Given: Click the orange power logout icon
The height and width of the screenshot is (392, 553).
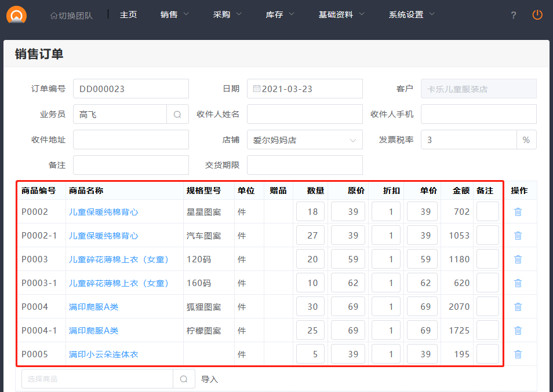Looking at the screenshot, I should click(537, 15).
